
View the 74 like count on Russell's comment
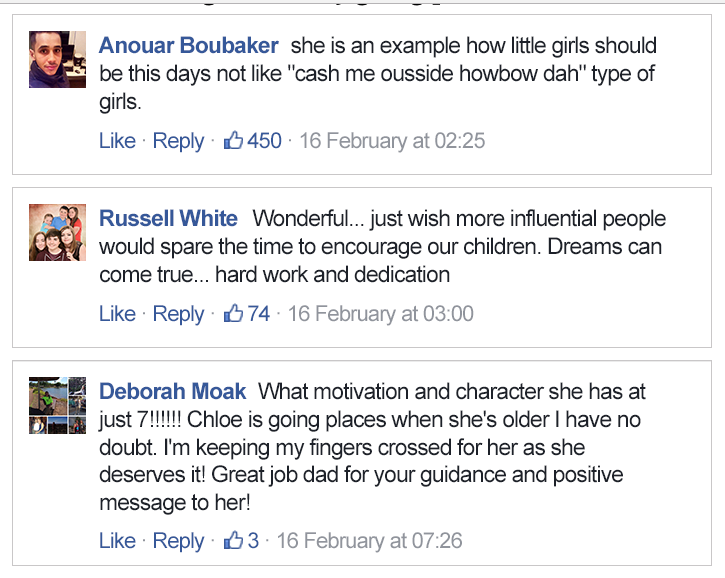pos(259,314)
